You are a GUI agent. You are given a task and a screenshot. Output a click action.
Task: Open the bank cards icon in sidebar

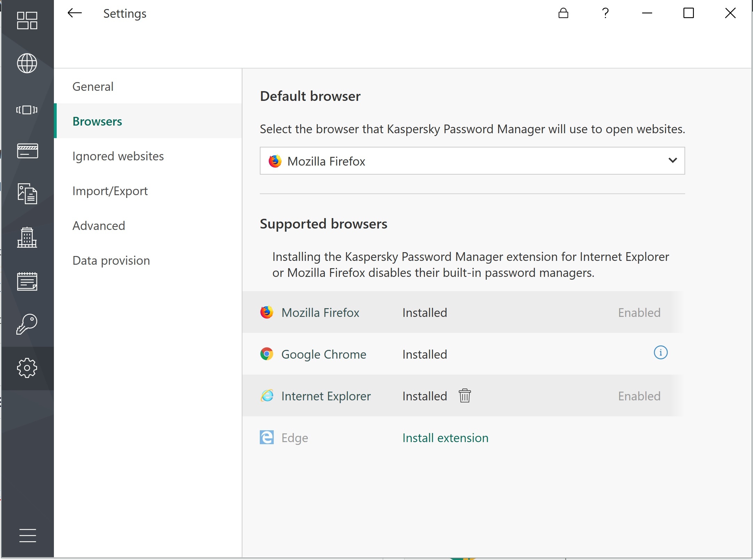[27, 151]
